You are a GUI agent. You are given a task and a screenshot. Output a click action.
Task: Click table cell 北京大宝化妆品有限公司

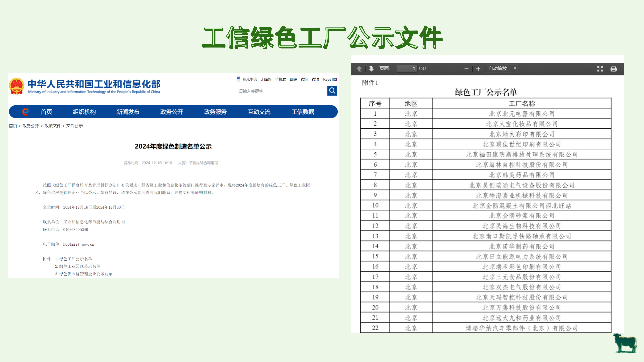point(522,124)
